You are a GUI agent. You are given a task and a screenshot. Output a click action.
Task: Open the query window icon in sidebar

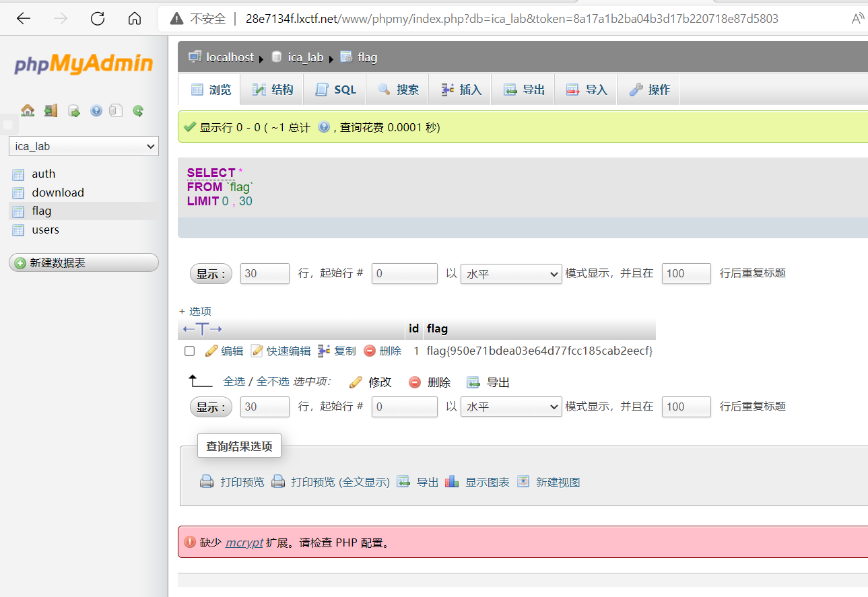tap(74, 111)
